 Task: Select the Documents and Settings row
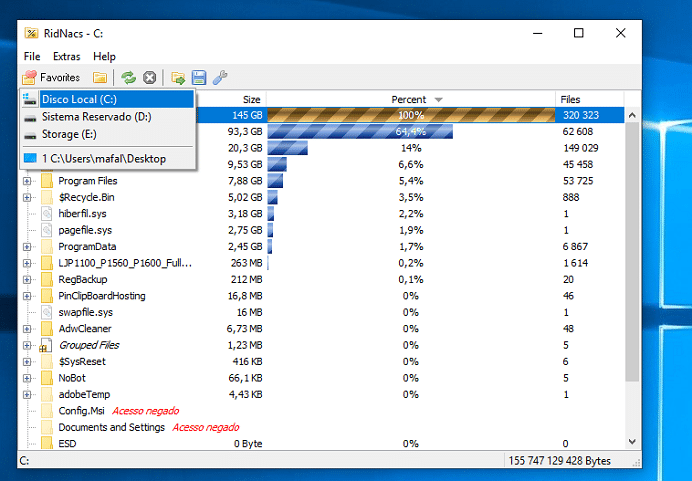(x=111, y=427)
